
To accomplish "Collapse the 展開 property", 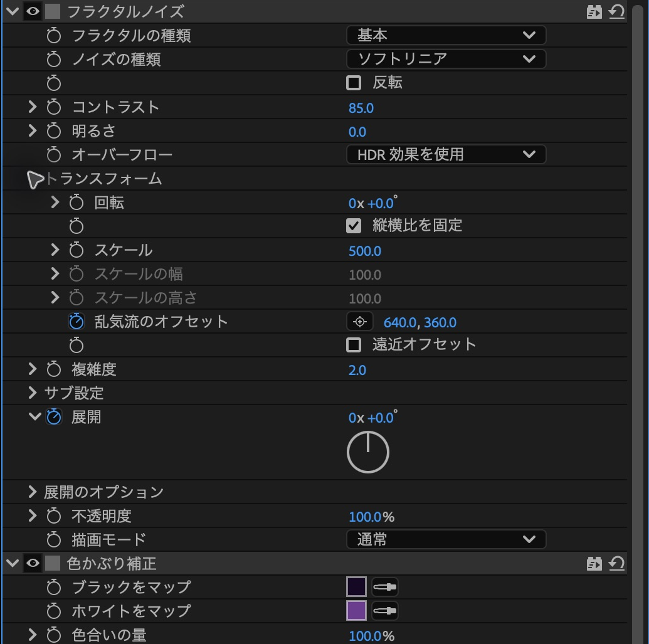I will pyautogui.click(x=34, y=416).
